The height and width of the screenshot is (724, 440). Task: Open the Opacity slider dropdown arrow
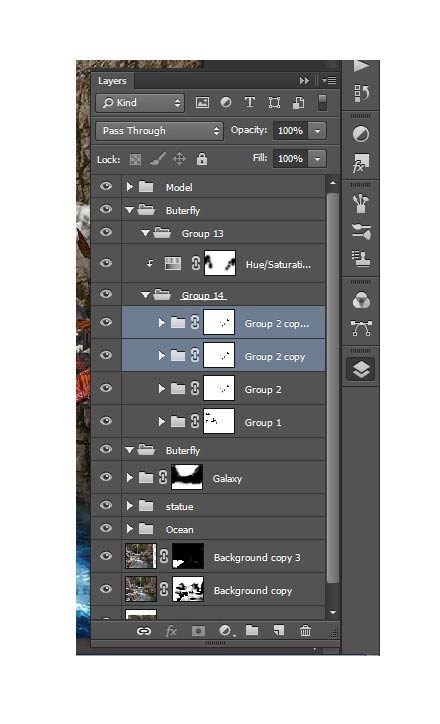coord(317,131)
